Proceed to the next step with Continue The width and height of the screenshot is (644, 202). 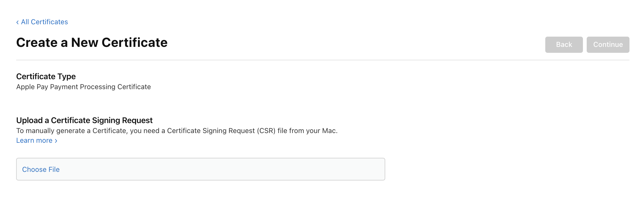pyautogui.click(x=608, y=44)
